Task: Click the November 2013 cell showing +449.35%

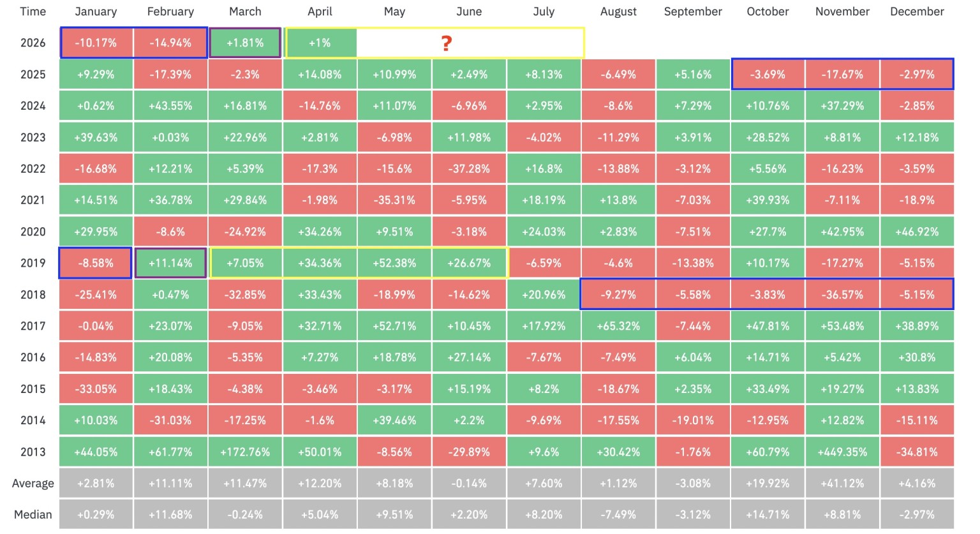Action: (x=842, y=452)
